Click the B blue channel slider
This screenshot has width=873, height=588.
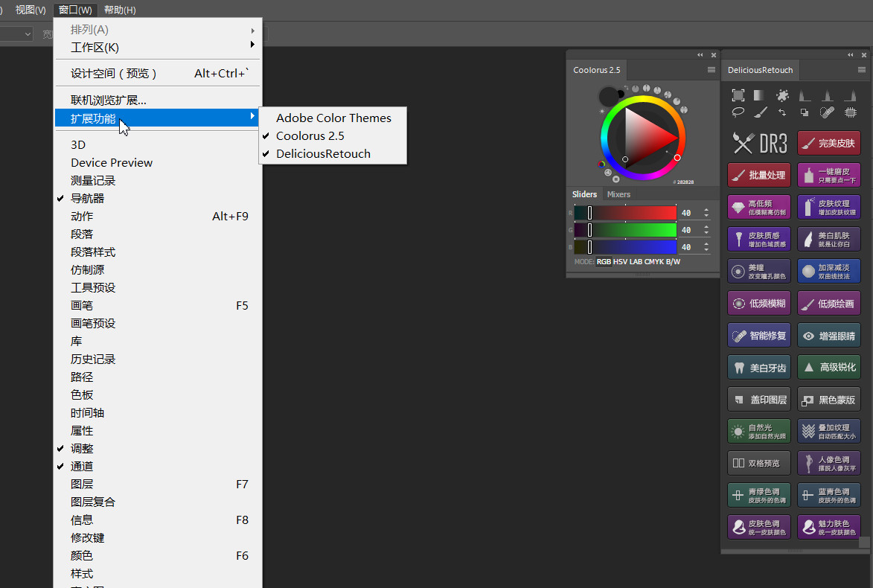point(625,246)
